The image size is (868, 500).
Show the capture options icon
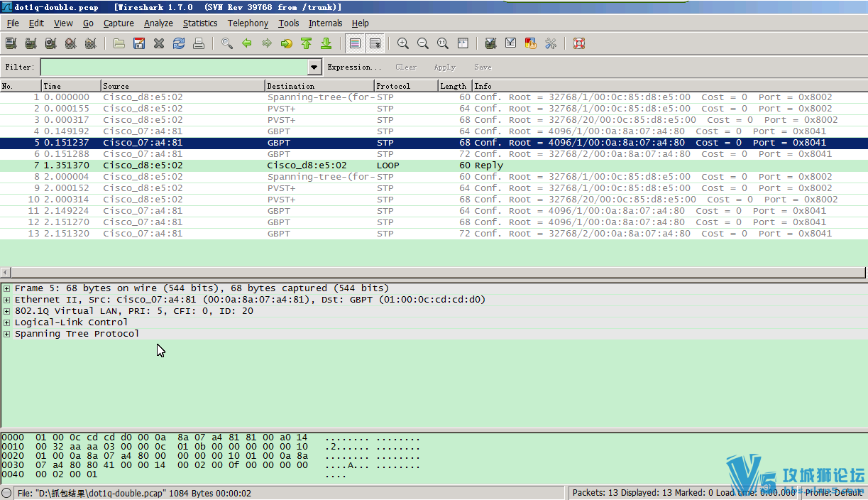[x=31, y=43]
